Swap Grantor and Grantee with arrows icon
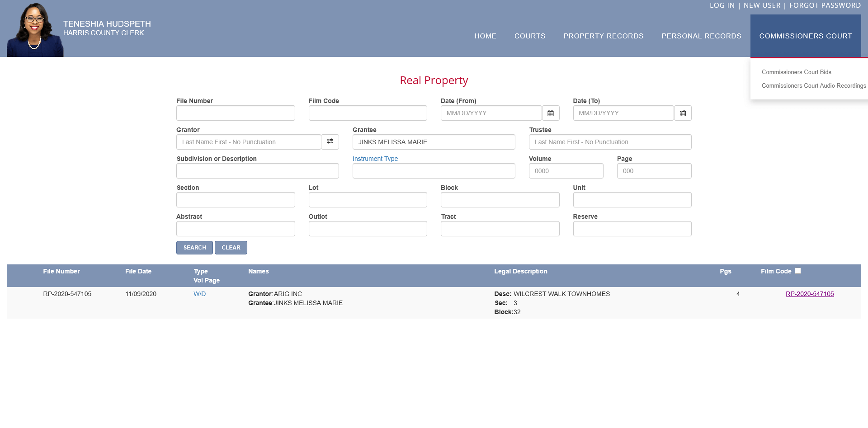This screenshot has width=868, height=428. (x=330, y=142)
